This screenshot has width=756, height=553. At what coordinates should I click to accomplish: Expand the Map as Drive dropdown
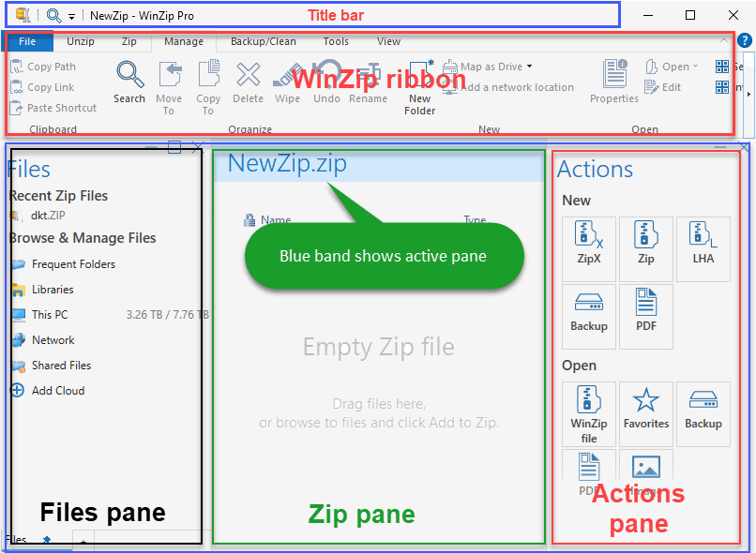pos(529,67)
